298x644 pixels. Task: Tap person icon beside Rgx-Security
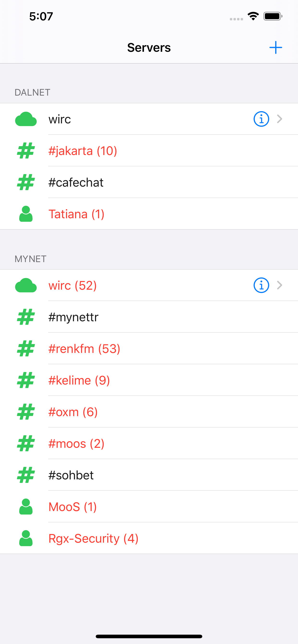[x=26, y=538]
